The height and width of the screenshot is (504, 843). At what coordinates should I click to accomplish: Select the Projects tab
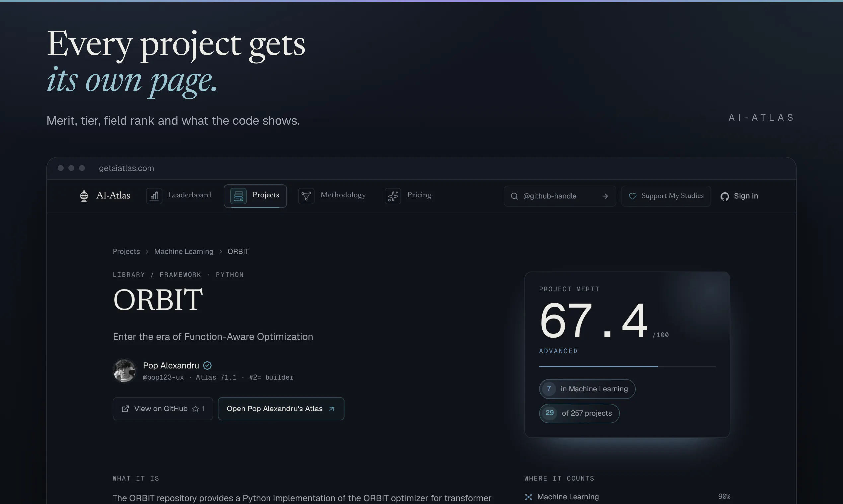click(x=255, y=196)
